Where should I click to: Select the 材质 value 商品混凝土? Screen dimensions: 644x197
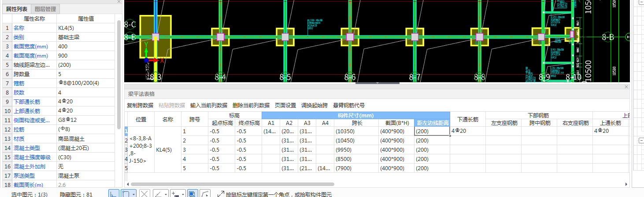(85, 139)
